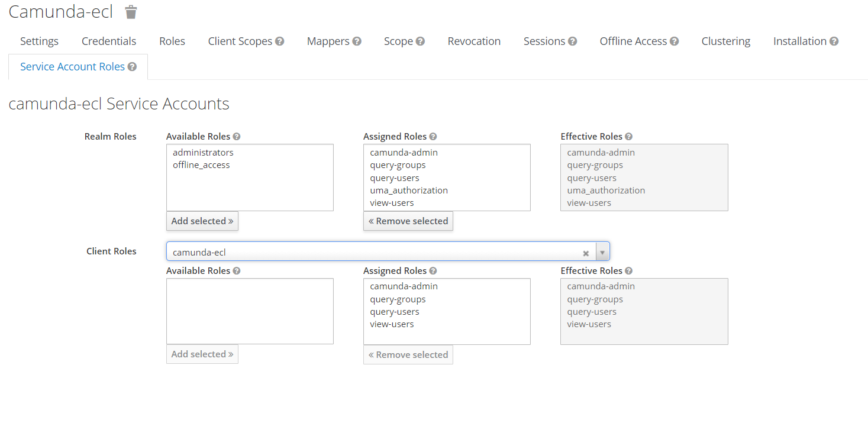This screenshot has width=868, height=423.
Task: Click Remove selected under Realm Assigned Roles
Action: [x=408, y=221]
